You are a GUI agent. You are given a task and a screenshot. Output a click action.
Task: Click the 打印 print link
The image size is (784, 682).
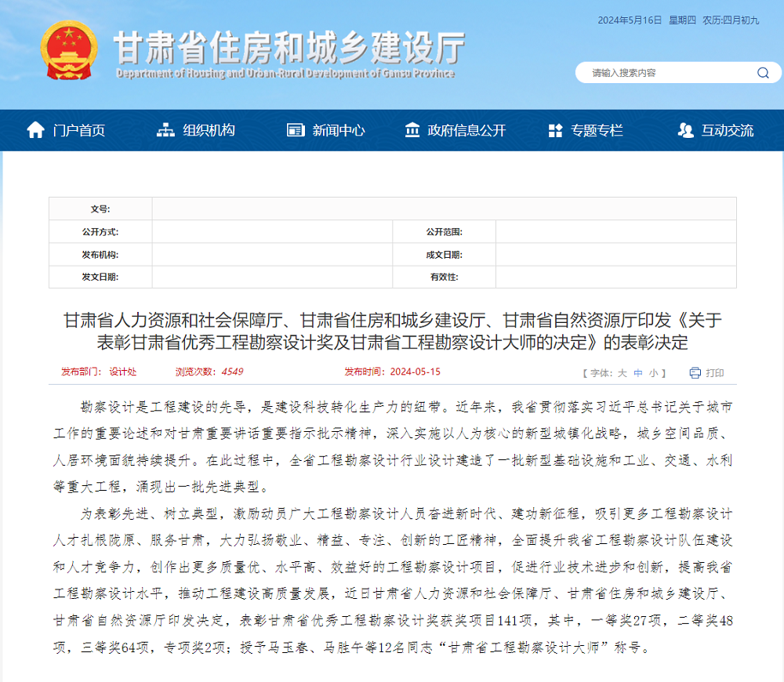[715, 373]
